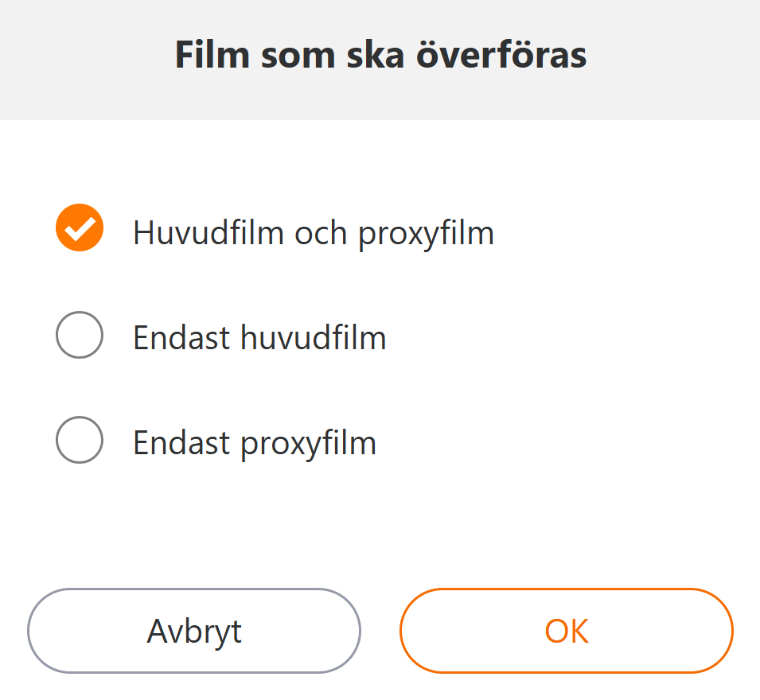Click the orange checkmark icon

[x=80, y=228]
